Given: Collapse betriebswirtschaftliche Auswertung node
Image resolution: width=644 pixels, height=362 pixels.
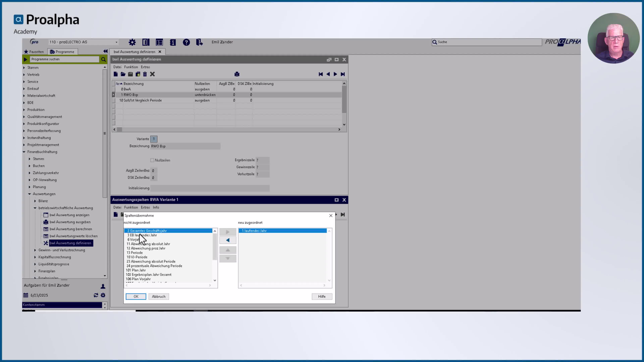Looking at the screenshot, I should (x=35, y=208).
